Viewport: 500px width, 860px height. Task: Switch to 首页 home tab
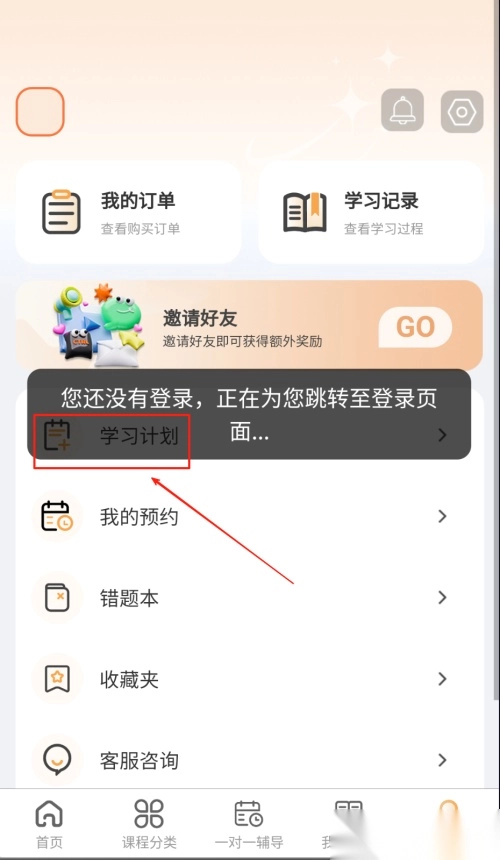[49, 824]
